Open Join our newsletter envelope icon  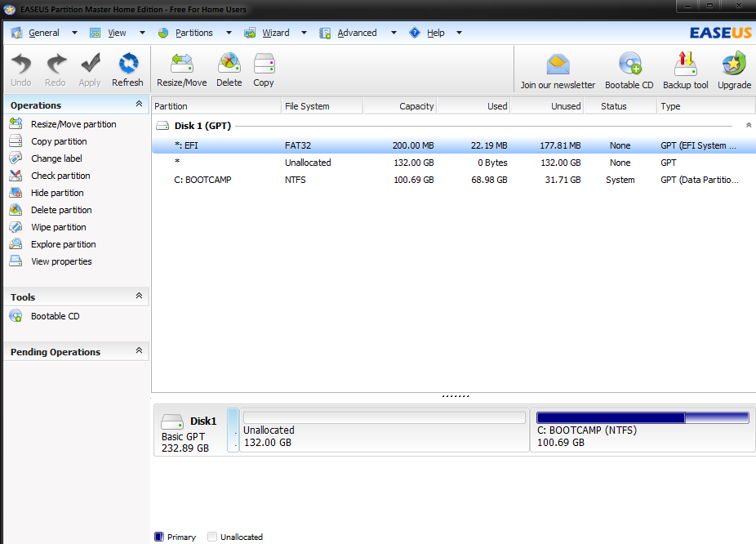(x=558, y=65)
